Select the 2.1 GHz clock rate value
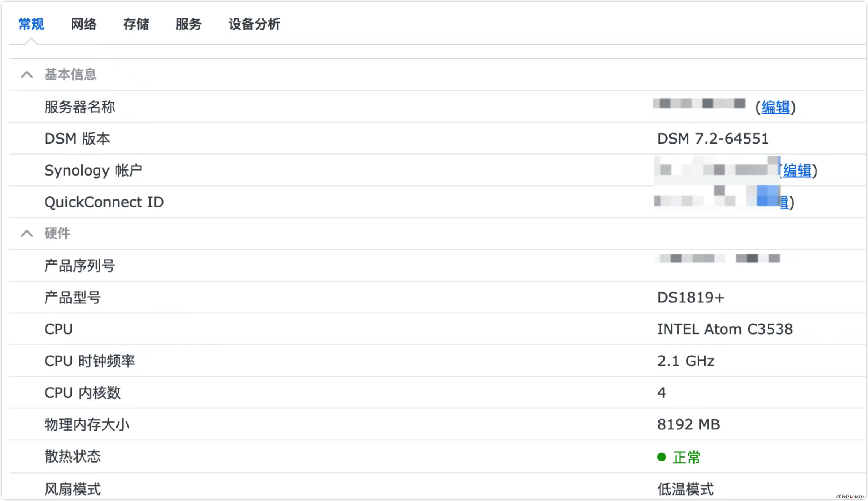 (685, 361)
